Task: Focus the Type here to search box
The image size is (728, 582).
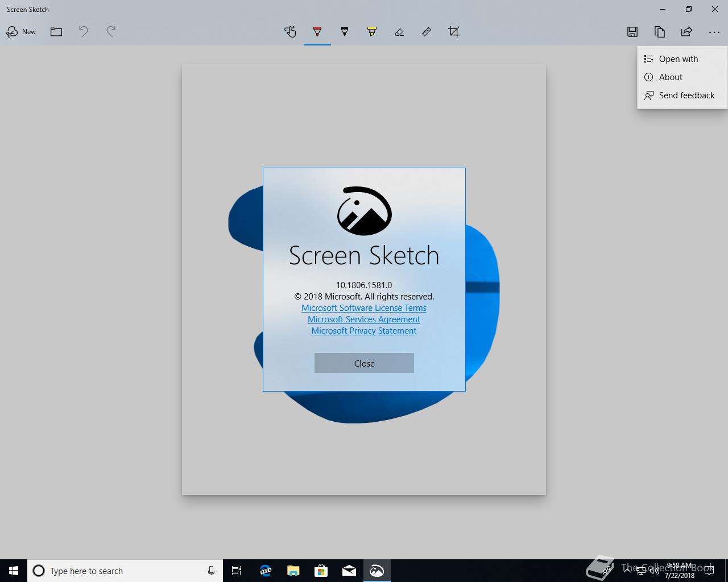Action: click(x=125, y=571)
